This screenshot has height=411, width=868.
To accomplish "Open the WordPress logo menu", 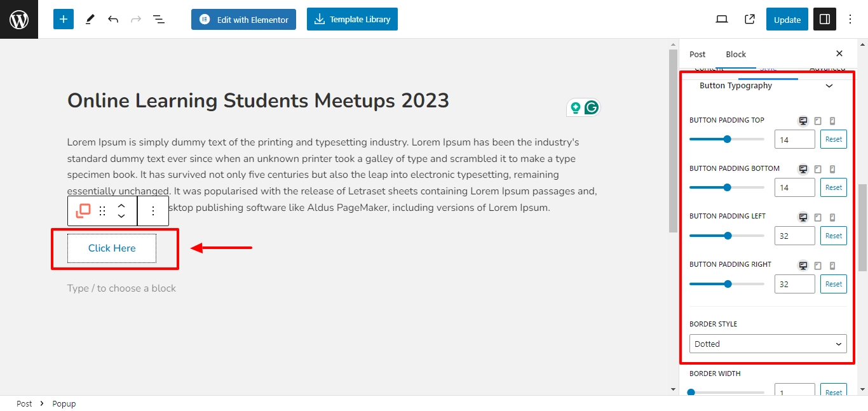I will [x=19, y=19].
